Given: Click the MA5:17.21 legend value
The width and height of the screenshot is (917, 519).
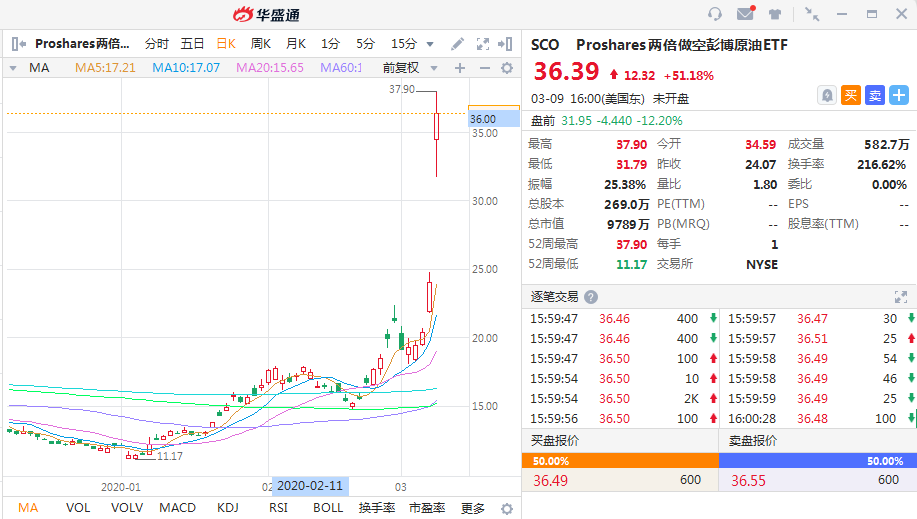Looking at the screenshot, I should (105, 68).
